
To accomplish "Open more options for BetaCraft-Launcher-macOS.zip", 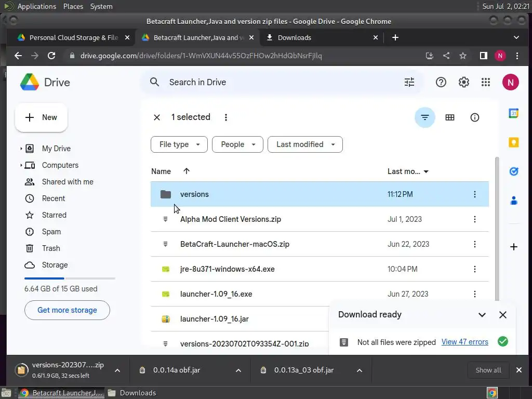I will 475,244.
